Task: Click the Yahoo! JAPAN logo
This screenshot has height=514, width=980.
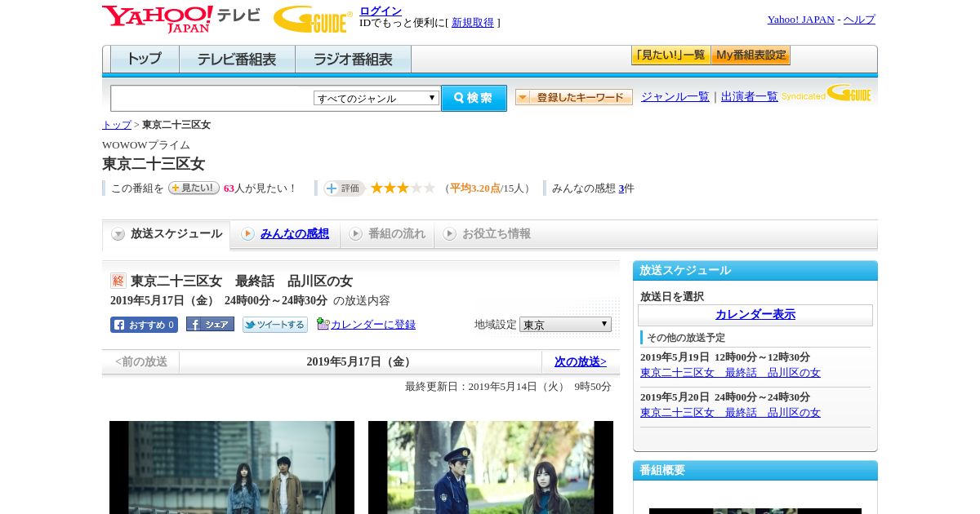Action: pos(158,19)
